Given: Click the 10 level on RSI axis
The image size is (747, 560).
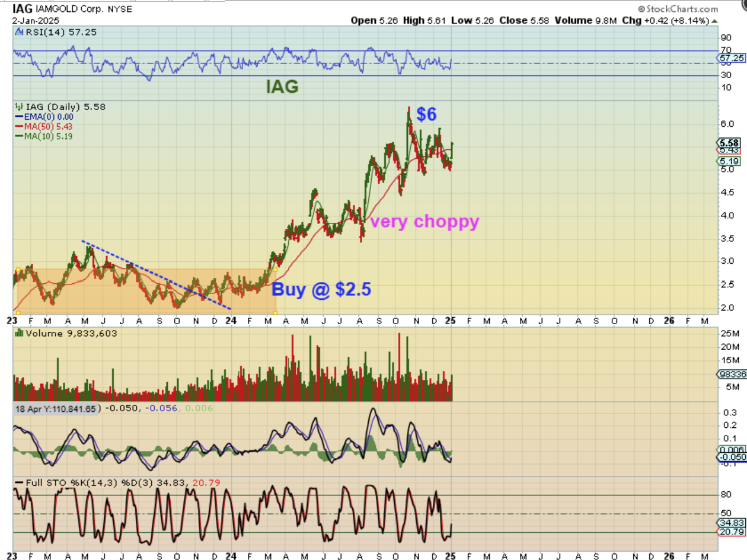Looking at the screenshot, I should [725, 88].
